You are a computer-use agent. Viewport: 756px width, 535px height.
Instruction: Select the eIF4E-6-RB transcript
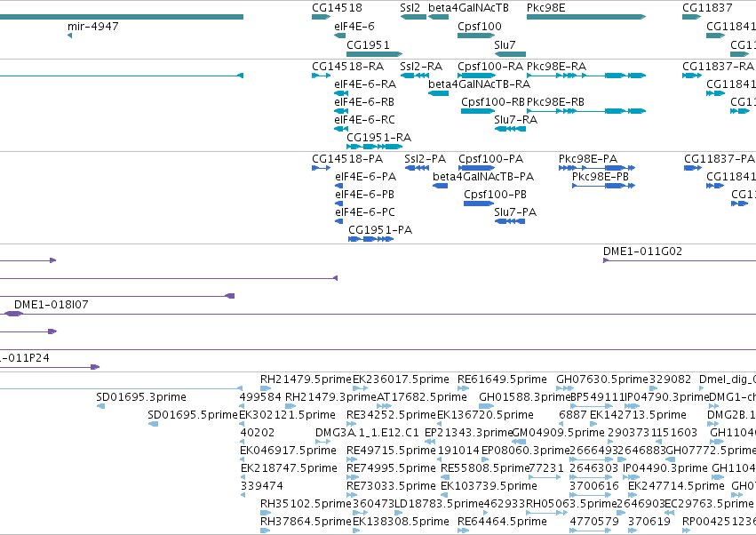[364, 102]
